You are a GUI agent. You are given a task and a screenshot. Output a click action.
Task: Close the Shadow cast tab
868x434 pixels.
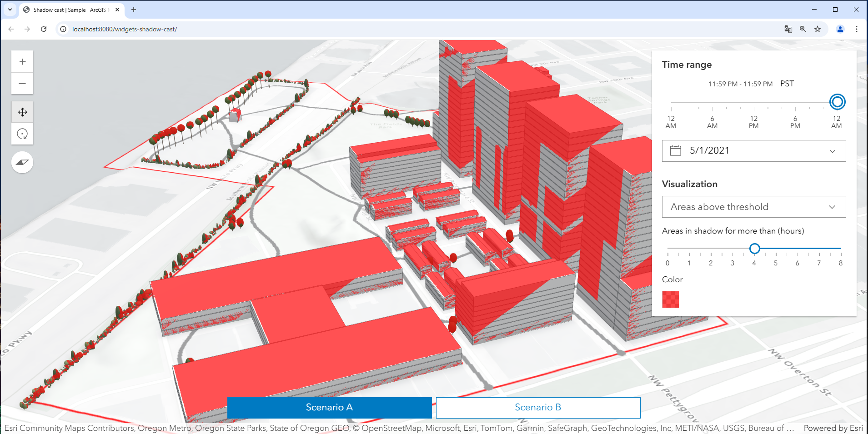tap(117, 10)
